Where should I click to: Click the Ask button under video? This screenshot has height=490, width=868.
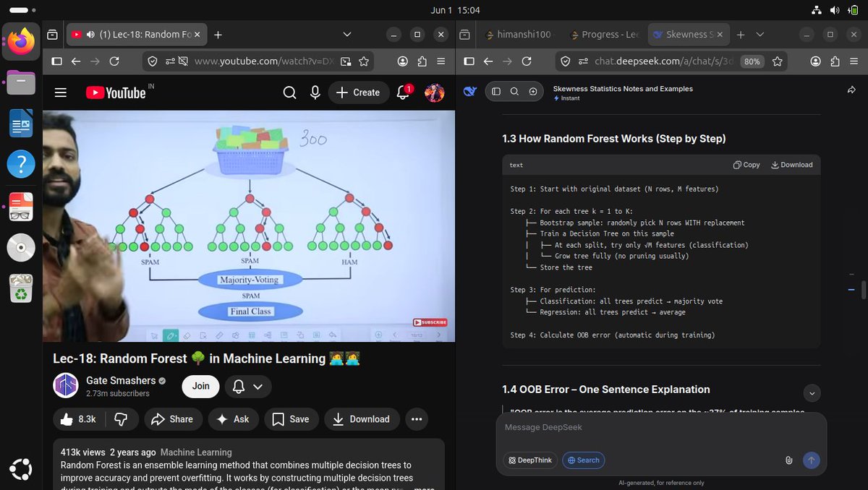(233, 419)
